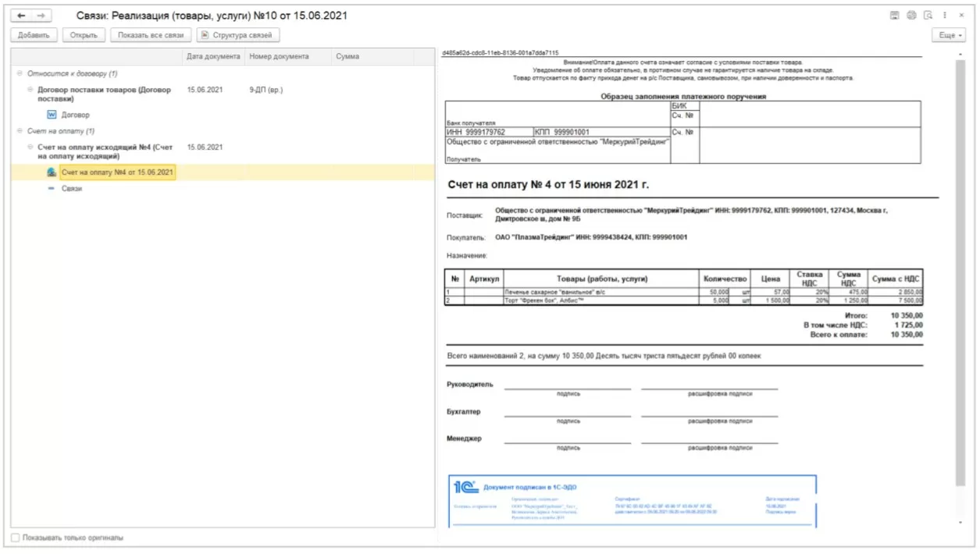Collapse the 'Счет на оплату (1)' group
980x554 pixels.
(x=20, y=131)
